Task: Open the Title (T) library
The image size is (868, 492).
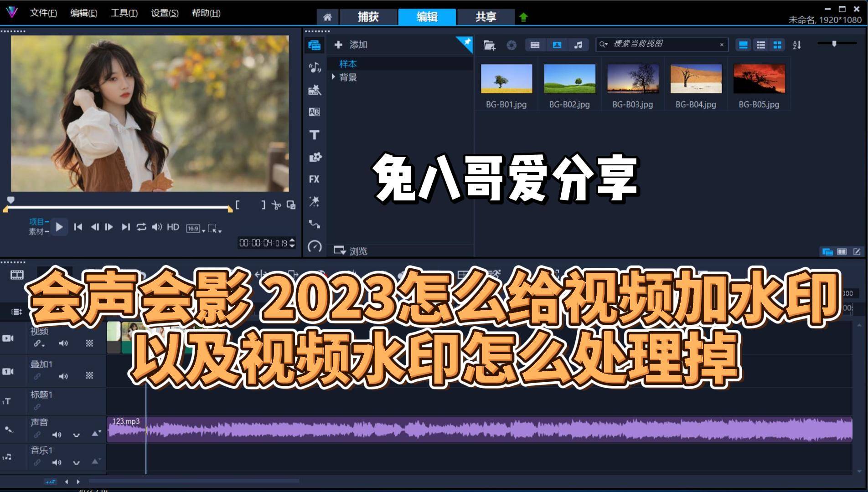Action: [315, 134]
